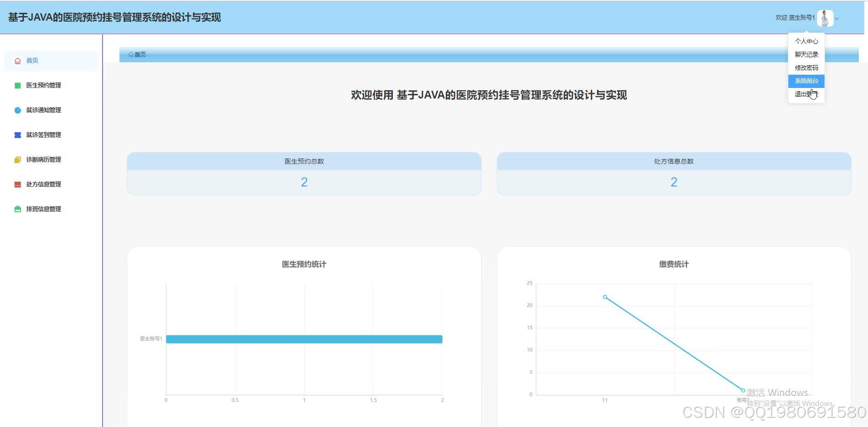Click the red 处方信息管理 icon
Screen dimensions: 868x427
pyautogui.click(x=17, y=184)
